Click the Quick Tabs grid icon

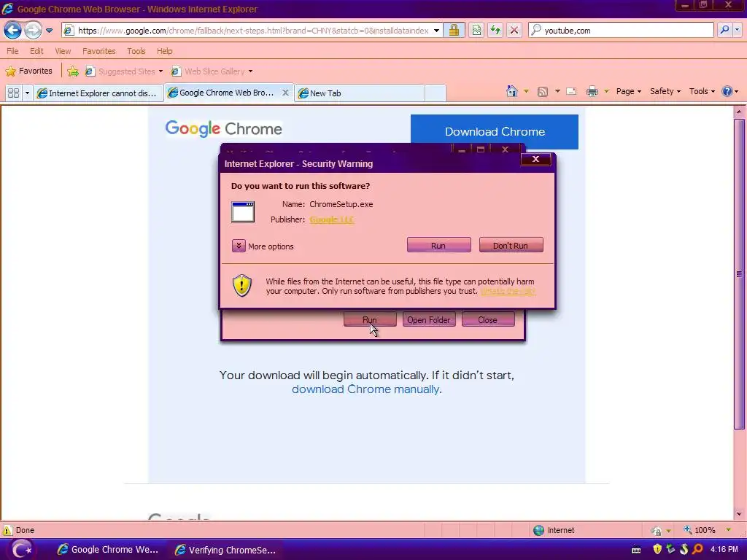tap(13, 93)
